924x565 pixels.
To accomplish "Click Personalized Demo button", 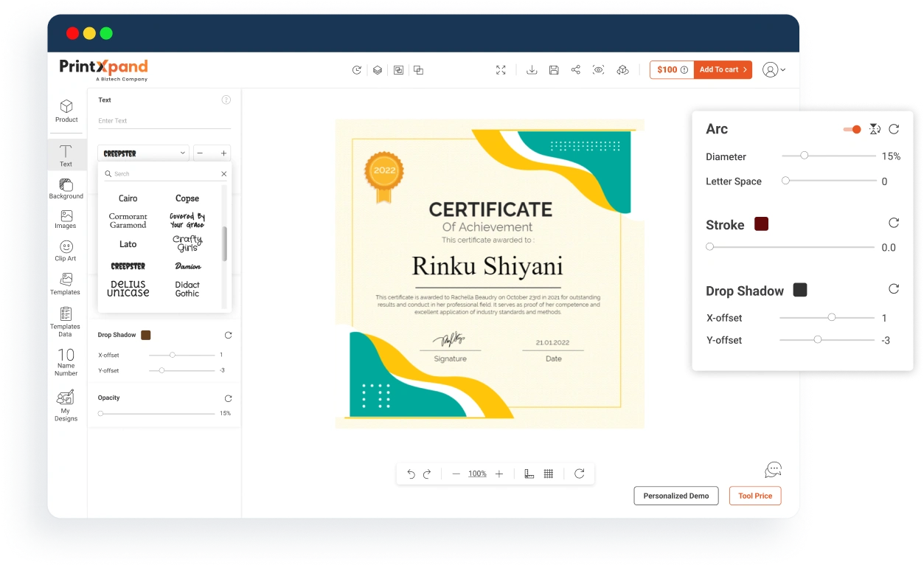I will click(x=676, y=496).
